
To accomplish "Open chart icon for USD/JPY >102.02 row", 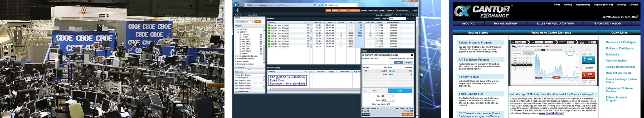I will (x=308, y=25).
